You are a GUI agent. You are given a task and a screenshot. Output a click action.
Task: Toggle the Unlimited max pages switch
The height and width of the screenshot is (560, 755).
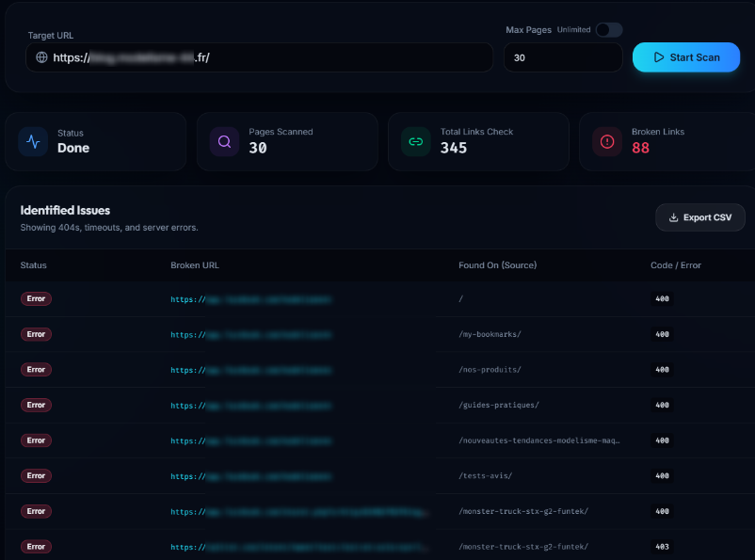coord(608,30)
